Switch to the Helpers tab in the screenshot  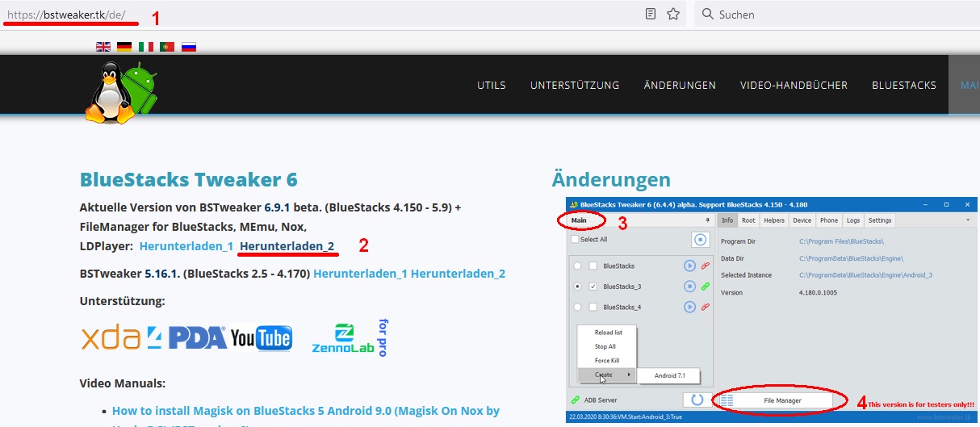pos(774,220)
